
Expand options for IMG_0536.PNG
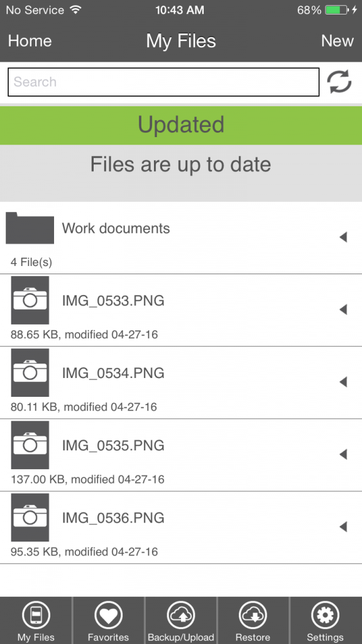pos(344,526)
